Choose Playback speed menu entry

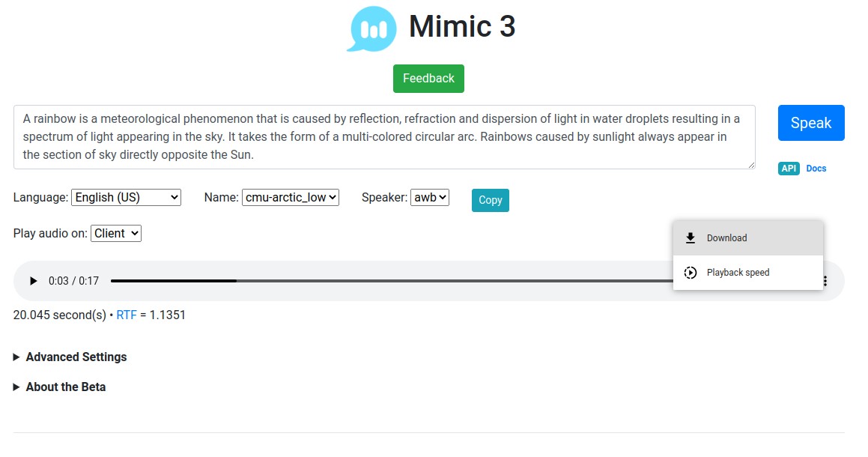(x=748, y=273)
